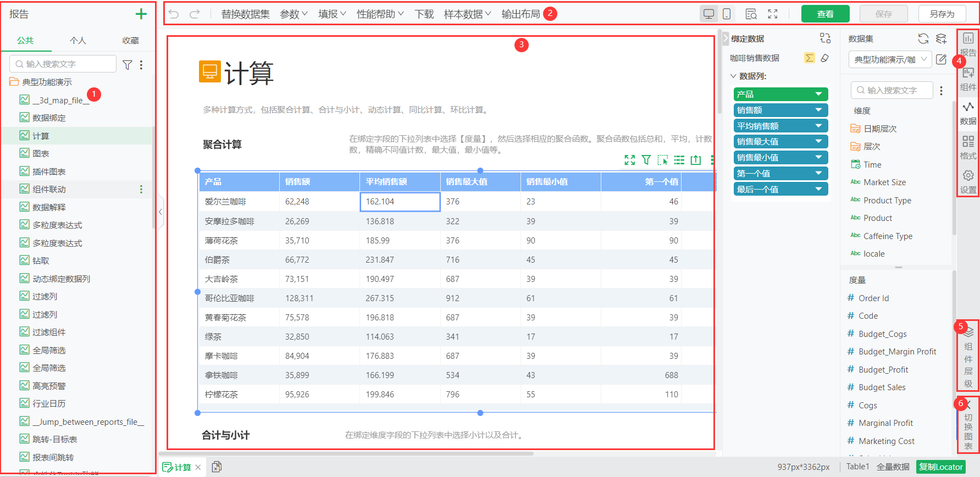This screenshot has width=980, height=477.
Task: Click the redo arrow in toolbar
Action: [195, 14]
